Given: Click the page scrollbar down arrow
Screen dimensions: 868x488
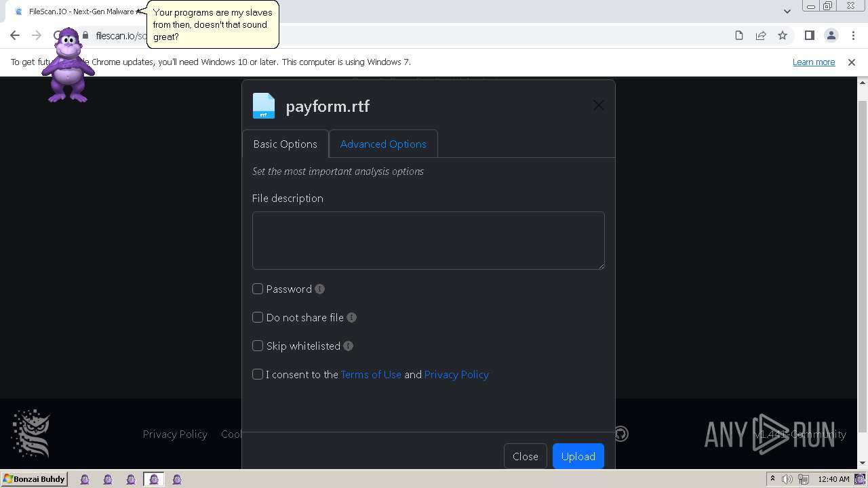Looking at the screenshot, I should point(863,463).
